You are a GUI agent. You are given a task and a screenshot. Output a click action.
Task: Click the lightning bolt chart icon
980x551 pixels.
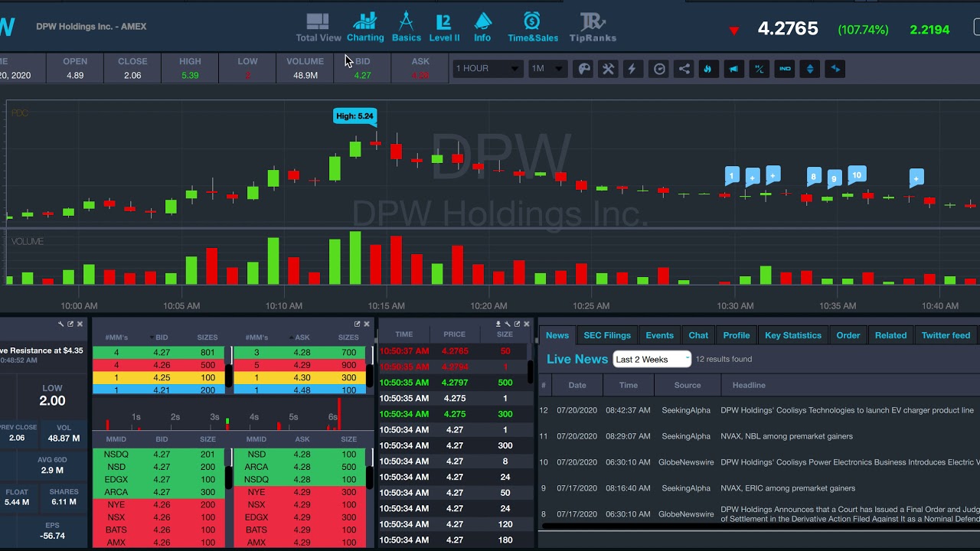pyautogui.click(x=632, y=69)
